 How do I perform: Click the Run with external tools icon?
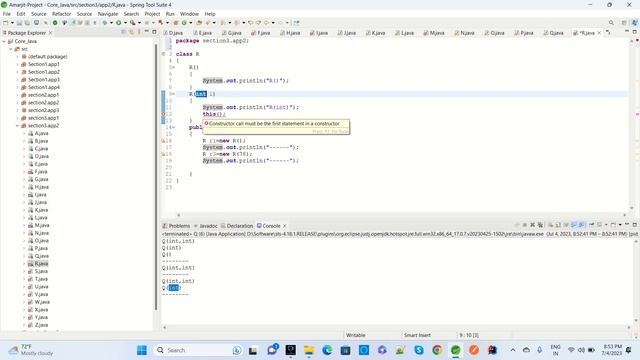(x=133, y=23)
